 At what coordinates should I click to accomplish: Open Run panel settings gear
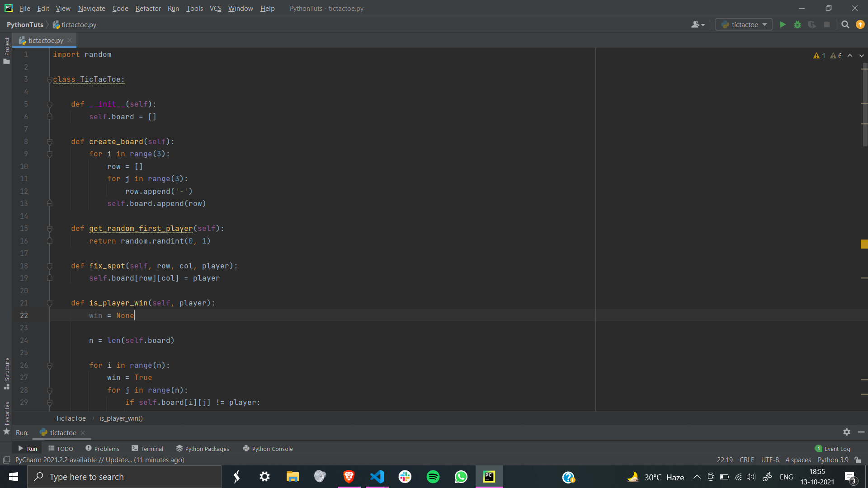[846, 432]
